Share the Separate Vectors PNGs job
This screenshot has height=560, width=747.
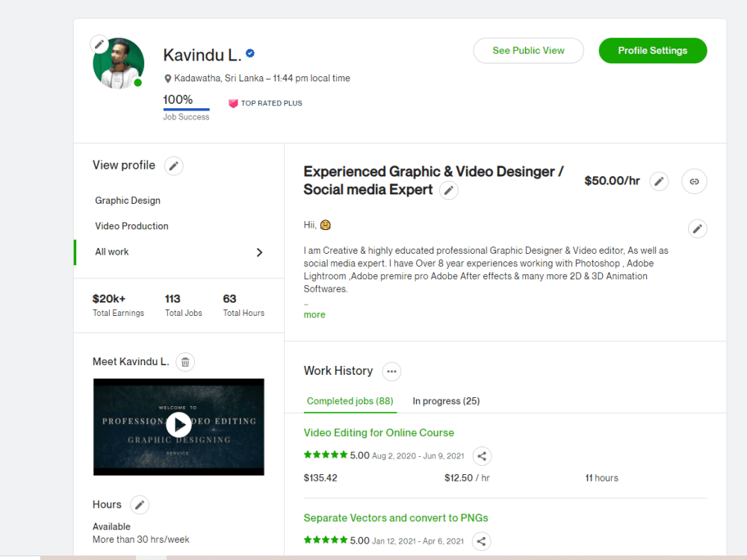click(x=482, y=541)
